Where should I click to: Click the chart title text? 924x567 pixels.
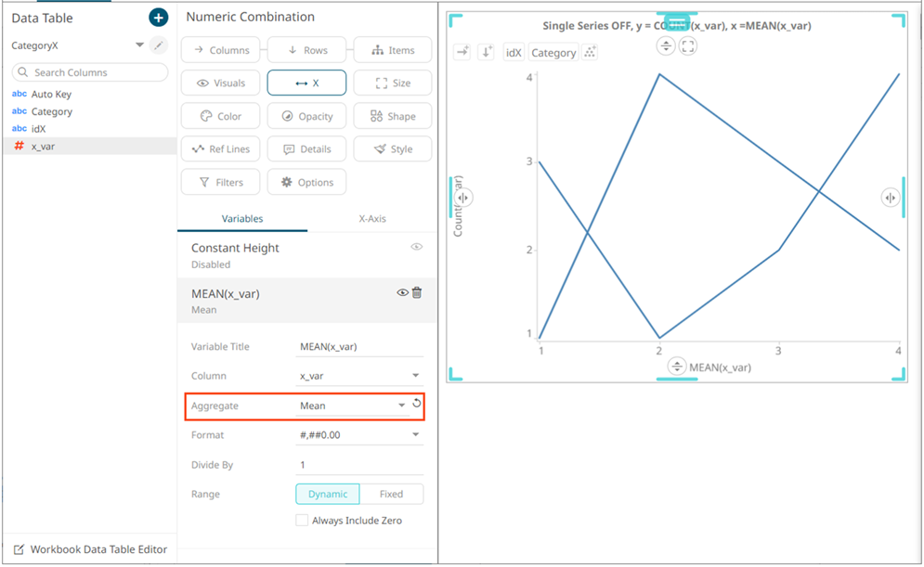[x=676, y=26]
